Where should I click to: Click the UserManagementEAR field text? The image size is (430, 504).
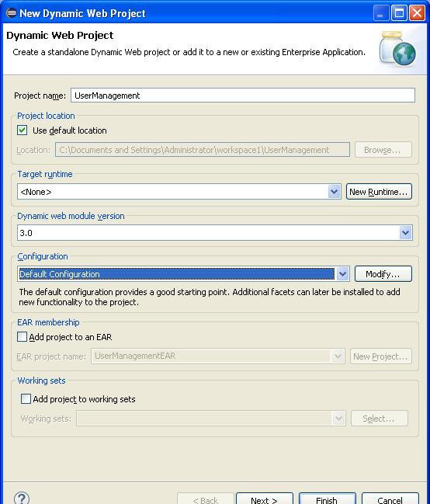coord(135,356)
